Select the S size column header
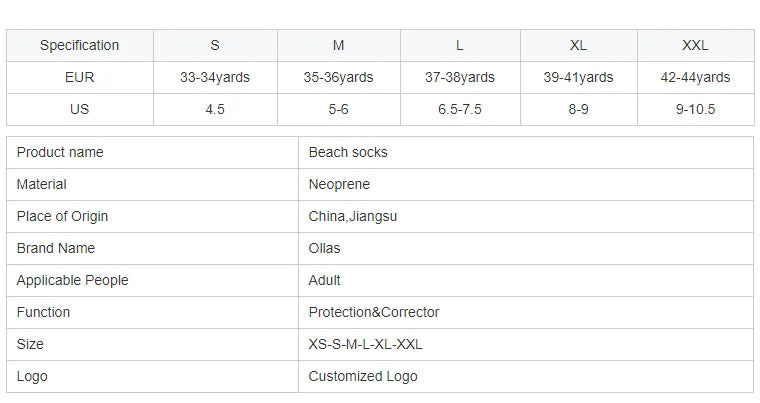Viewport: 760px width, 403px height. (215, 45)
